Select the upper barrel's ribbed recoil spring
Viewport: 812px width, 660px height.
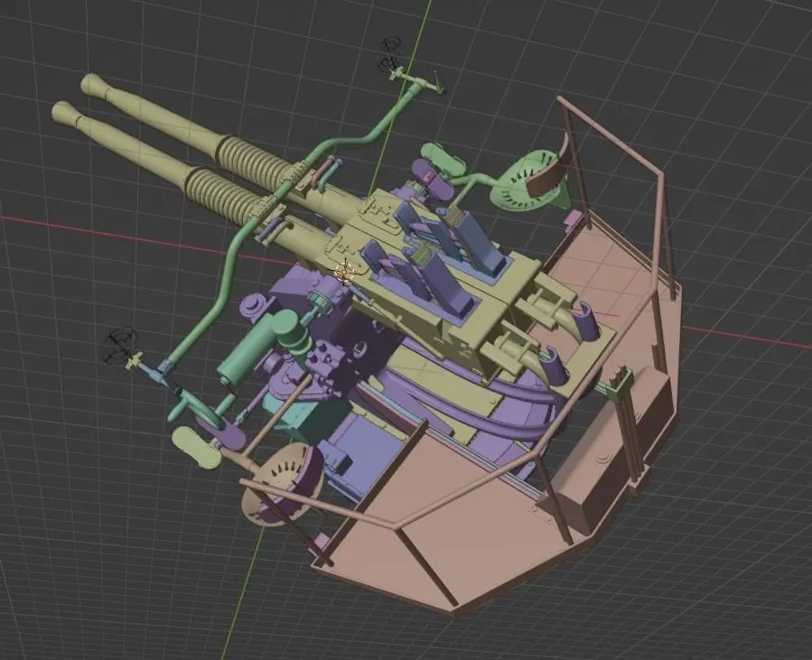(x=254, y=162)
